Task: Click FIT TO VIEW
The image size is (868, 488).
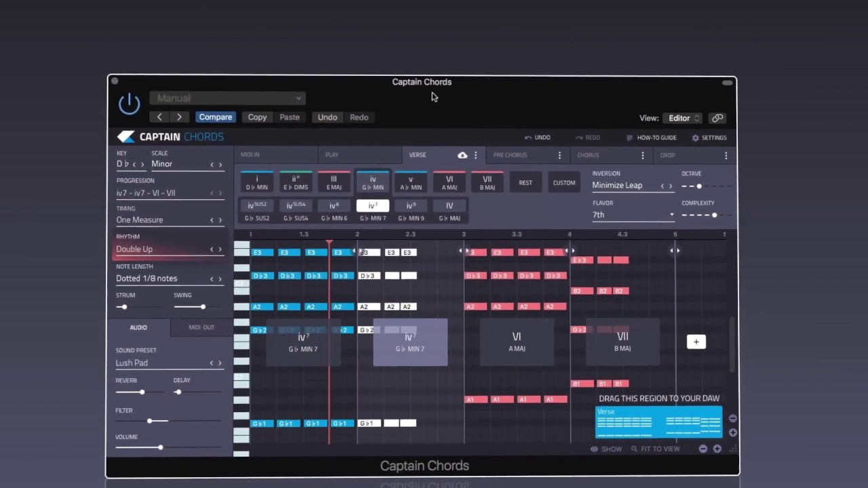Action: click(655, 449)
